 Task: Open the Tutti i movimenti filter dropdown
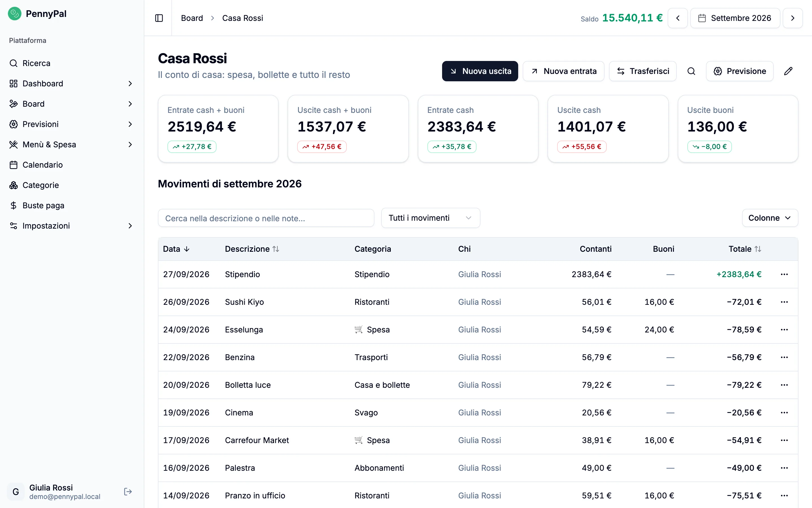click(x=431, y=218)
